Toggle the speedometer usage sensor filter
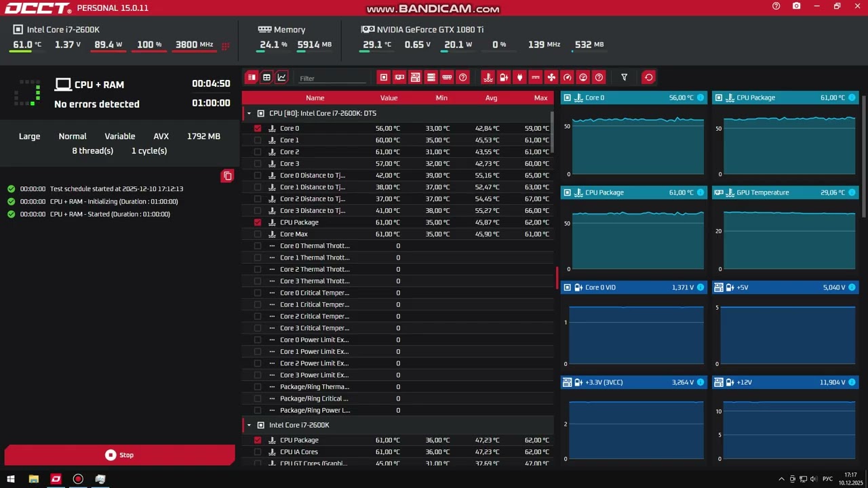 pos(568,77)
